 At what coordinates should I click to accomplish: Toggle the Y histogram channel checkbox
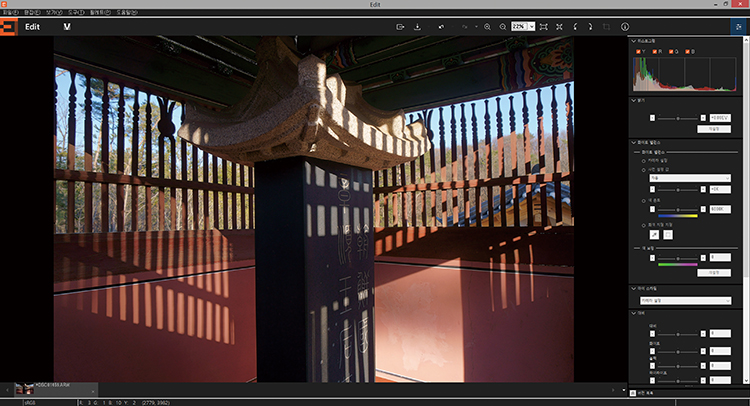click(x=638, y=52)
